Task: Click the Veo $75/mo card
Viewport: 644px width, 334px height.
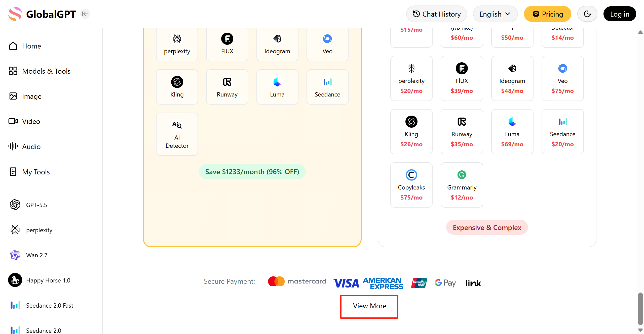Action: pyautogui.click(x=562, y=78)
